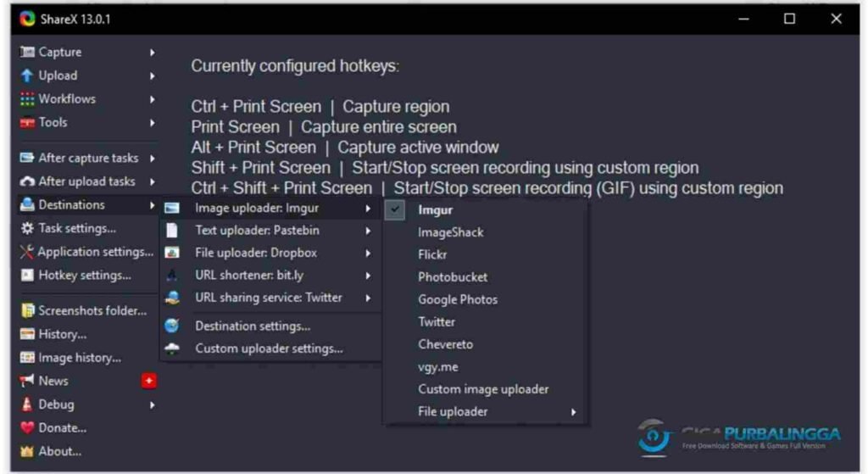Expand the Debug submenu arrow

[x=153, y=404]
